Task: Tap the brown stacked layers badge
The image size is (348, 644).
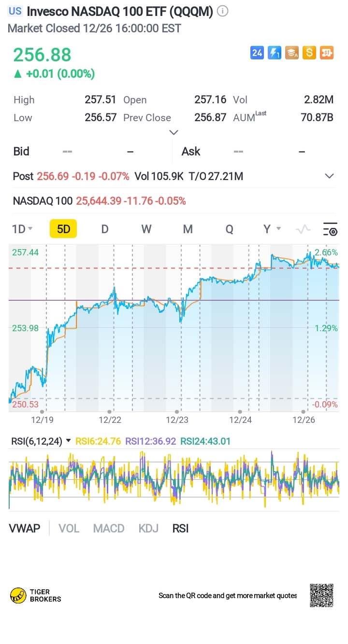Action: click(292, 53)
